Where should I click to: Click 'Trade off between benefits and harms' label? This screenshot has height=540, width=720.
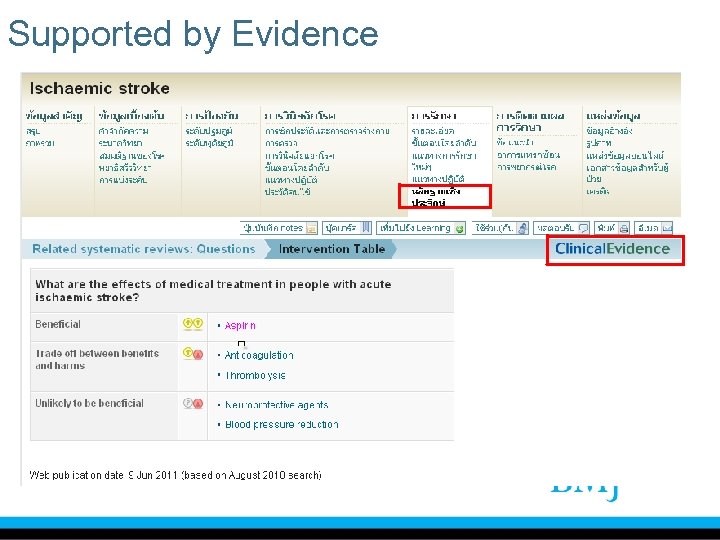click(x=97, y=360)
